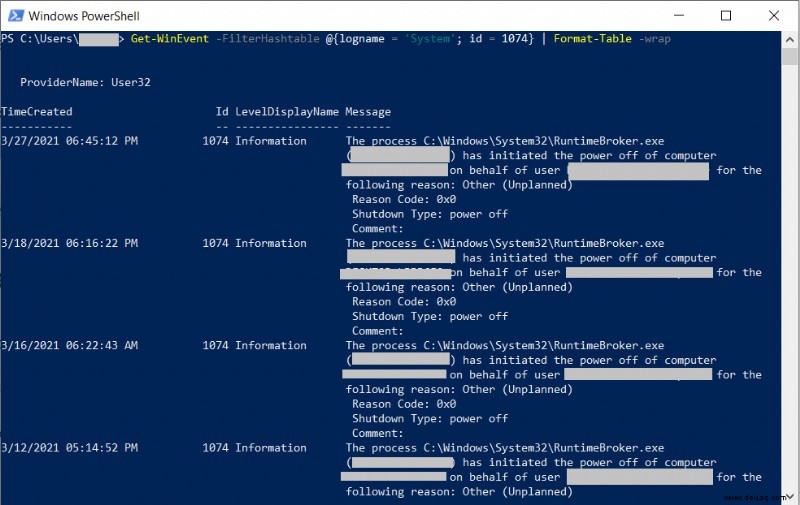800x505 pixels.
Task: Minimize the Windows PowerShell window
Action: [x=679, y=16]
